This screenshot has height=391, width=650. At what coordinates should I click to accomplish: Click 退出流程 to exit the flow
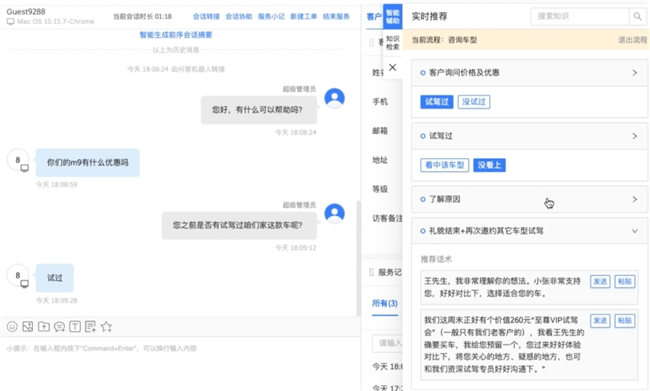633,40
